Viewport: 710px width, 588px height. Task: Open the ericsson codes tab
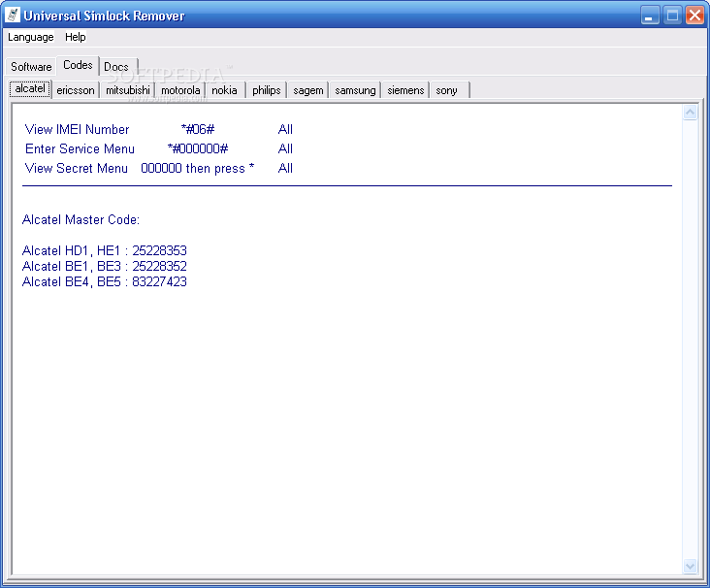(76, 90)
